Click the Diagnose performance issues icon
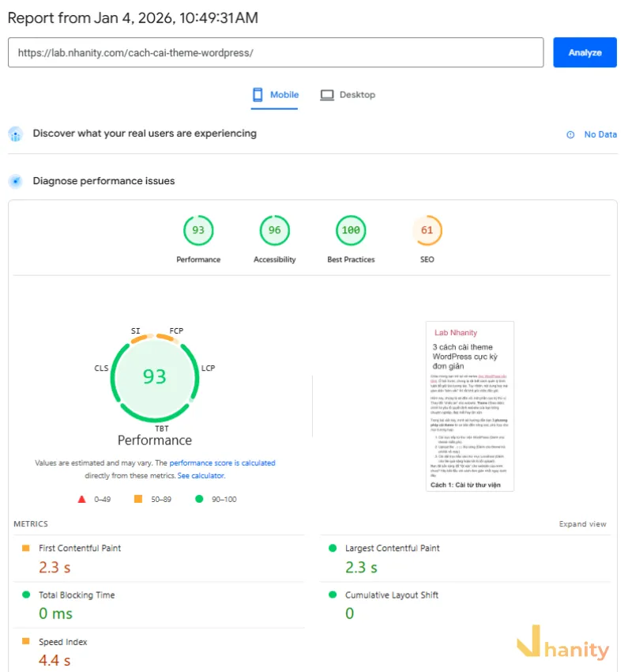 tap(16, 181)
